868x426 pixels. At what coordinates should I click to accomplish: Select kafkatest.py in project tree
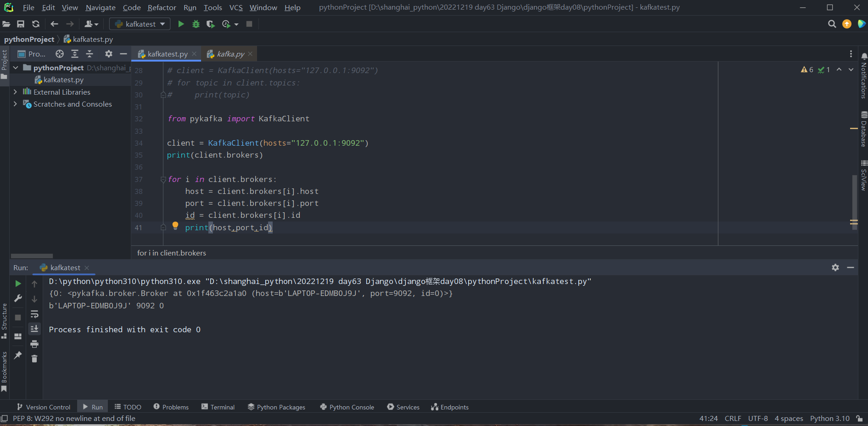click(63, 80)
